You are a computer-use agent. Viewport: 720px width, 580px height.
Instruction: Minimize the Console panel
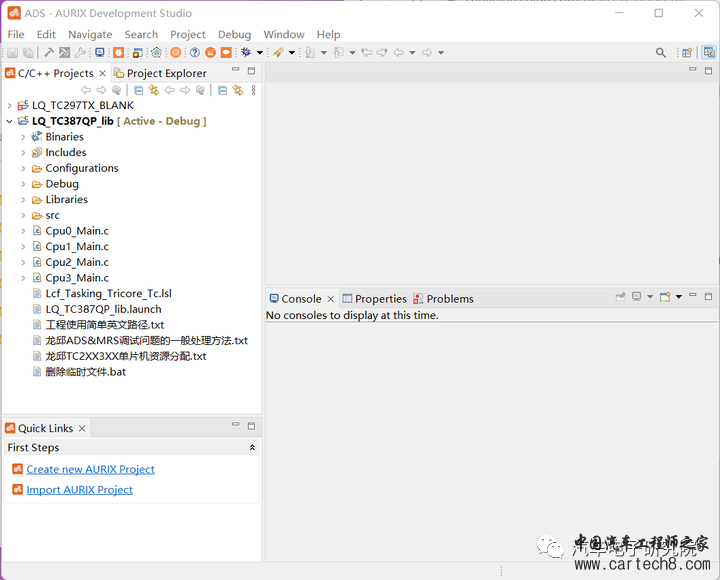pos(693,296)
